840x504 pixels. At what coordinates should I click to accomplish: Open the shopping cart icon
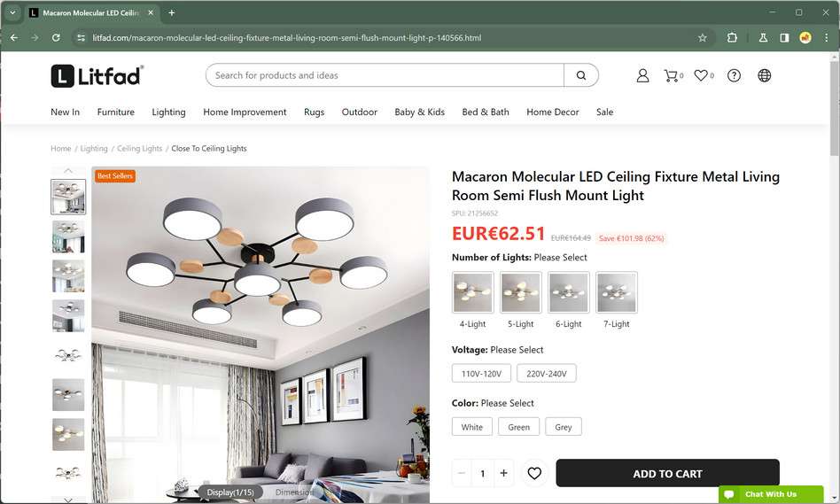click(x=673, y=75)
